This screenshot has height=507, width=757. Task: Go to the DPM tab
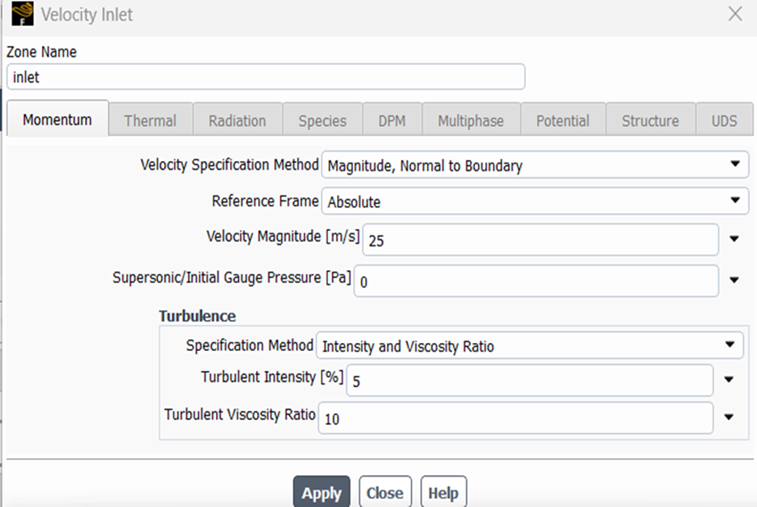pyautogui.click(x=392, y=120)
